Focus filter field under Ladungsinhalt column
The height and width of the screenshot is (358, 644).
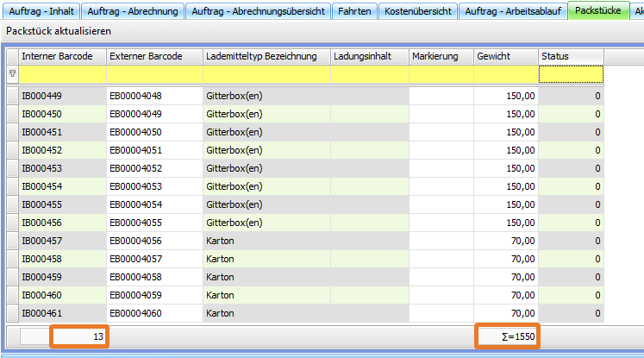click(369, 75)
